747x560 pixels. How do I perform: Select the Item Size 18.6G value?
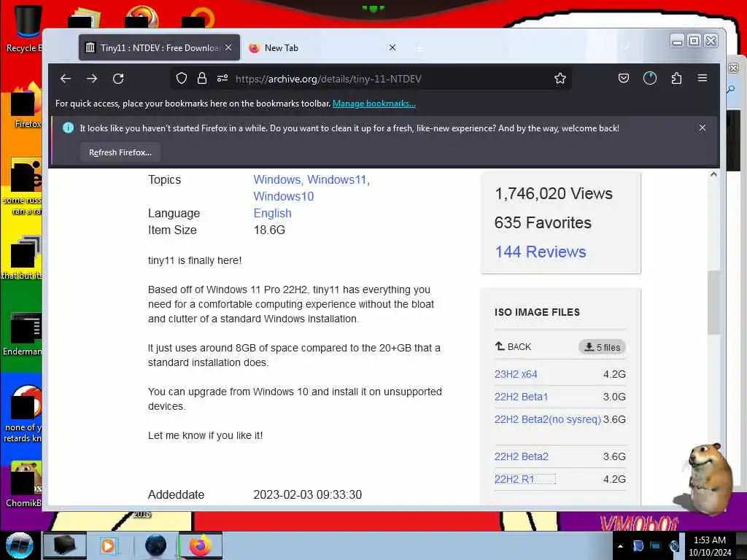[x=269, y=230]
